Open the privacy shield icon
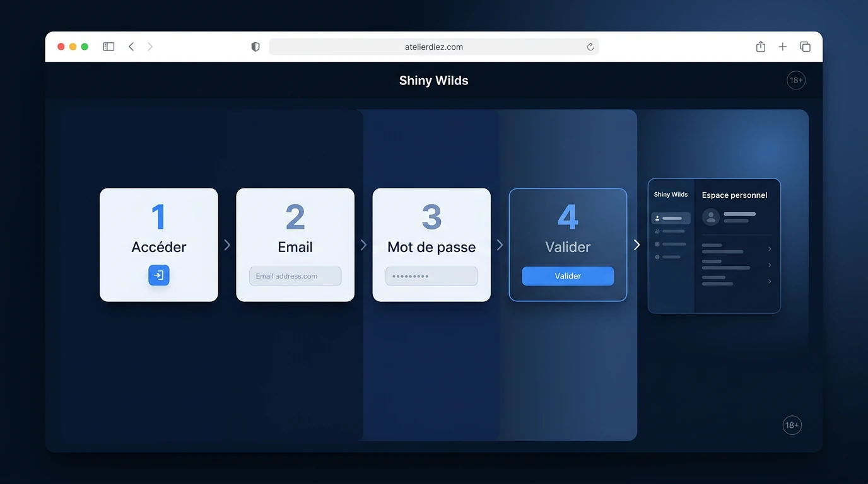The width and height of the screenshot is (868, 484). click(x=255, y=47)
